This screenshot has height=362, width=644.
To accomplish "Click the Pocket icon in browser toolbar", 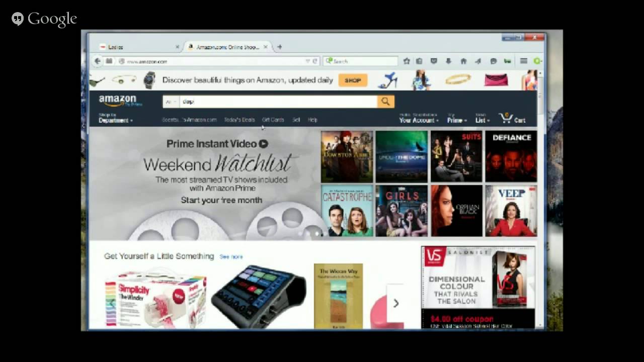I will [x=434, y=61].
